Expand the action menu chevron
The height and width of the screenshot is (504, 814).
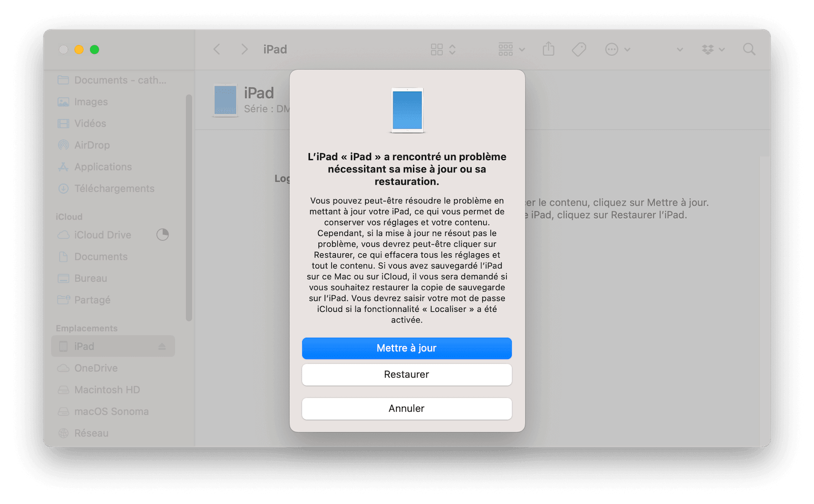[627, 50]
